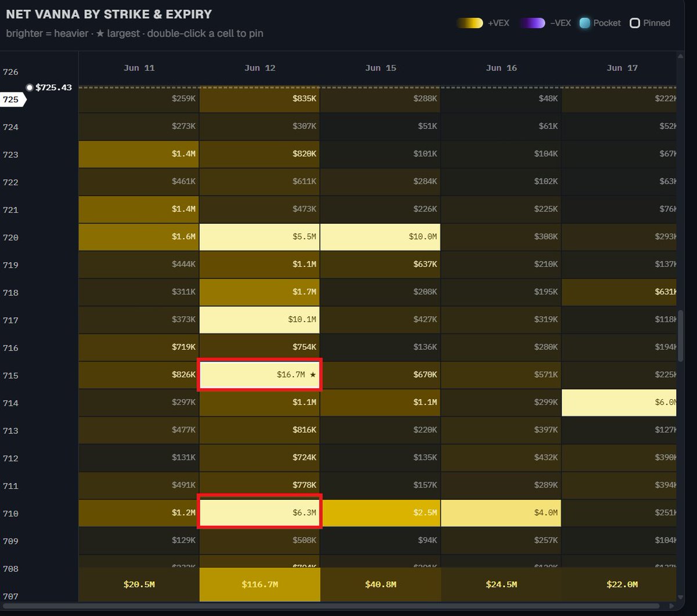Viewport: 697px width, 616px height.
Task: Click the $22.0M Jun 17 total
Action: (x=619, y=585)
